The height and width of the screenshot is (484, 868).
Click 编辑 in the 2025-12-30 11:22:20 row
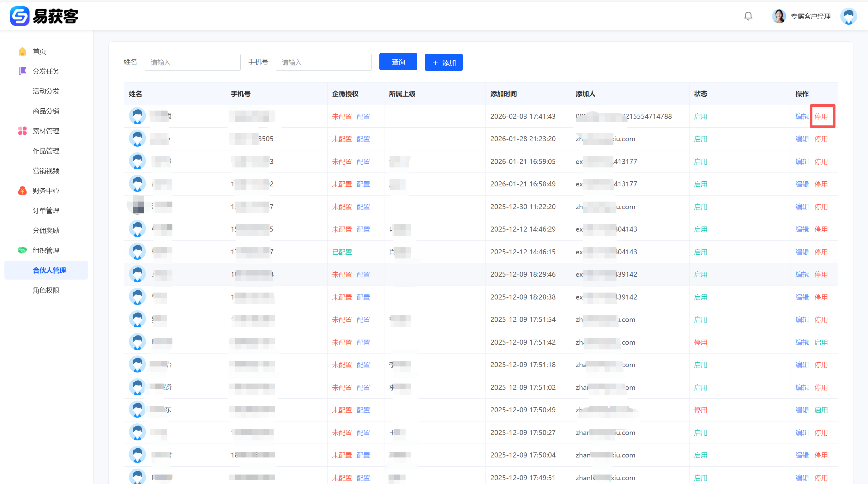[802, 207]
